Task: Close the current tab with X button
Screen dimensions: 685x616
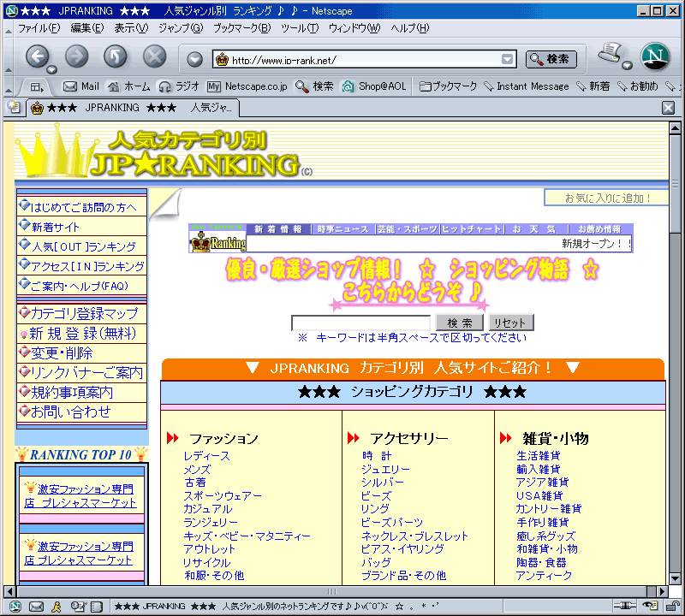Action: click(x=668, y=108)
